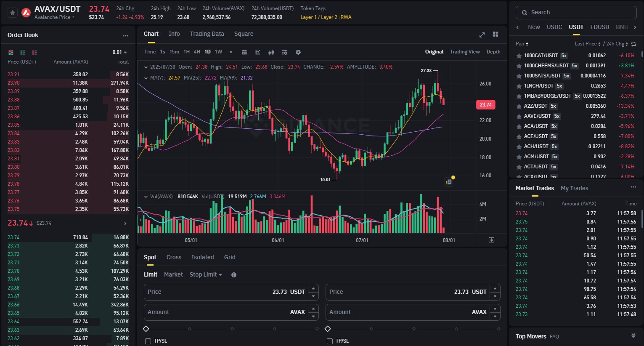Enable TP/SL checkbox in the sell form
This screenshot has width=644, height=346.
tap(330, 341)
